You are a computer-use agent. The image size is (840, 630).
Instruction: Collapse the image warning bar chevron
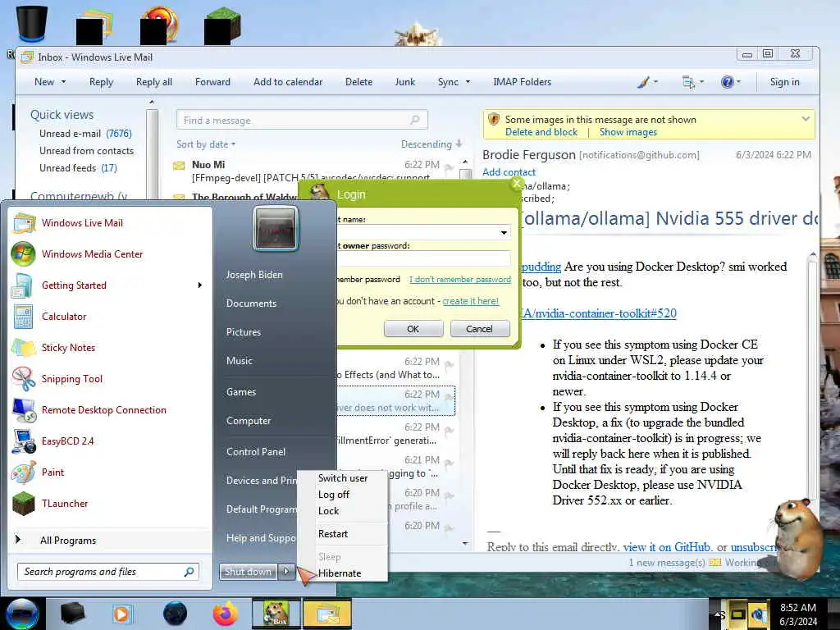[806, 119]
